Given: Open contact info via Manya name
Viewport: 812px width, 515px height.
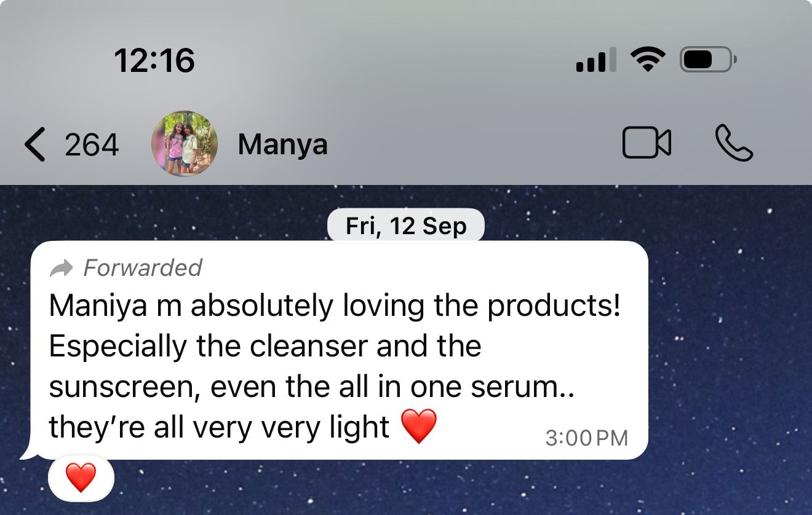Looking at the screenshot, I should pyautogui.click(x=282, y=145).
